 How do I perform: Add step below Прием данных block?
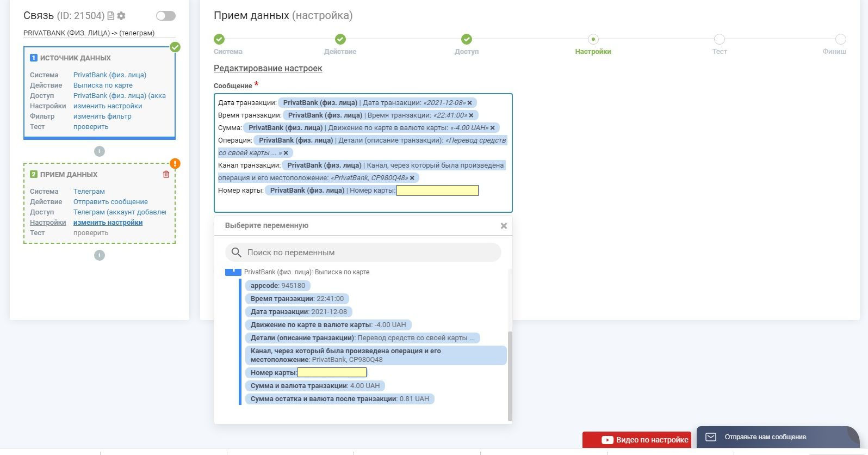(100, 255)
